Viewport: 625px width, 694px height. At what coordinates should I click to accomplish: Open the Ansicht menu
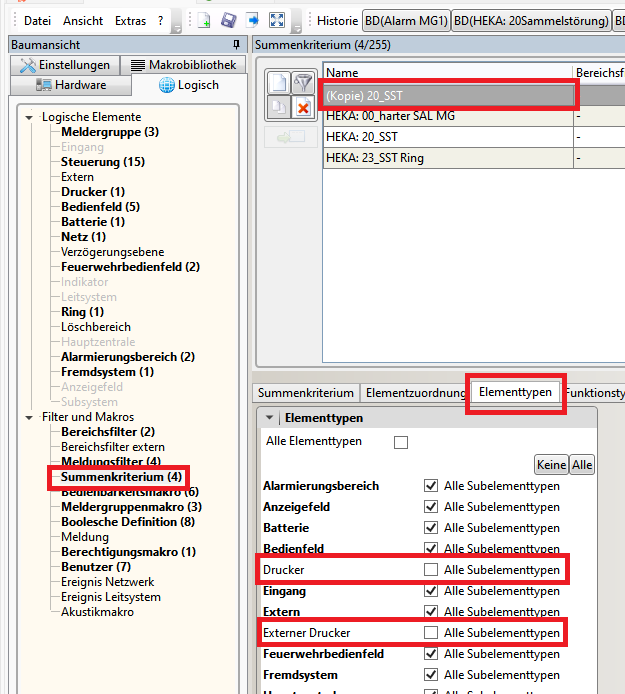[83, 21]
